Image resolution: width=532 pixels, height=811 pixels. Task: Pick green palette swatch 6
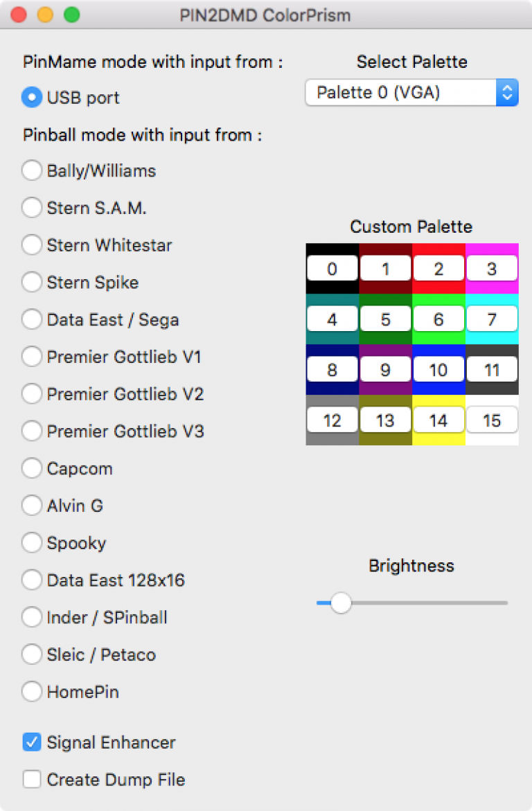click(x=438, y=319)
